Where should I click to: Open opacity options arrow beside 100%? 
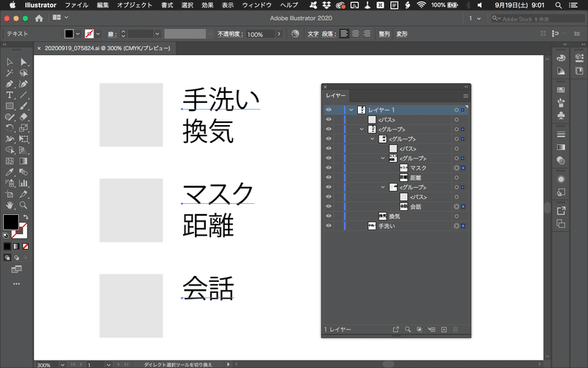coord(279,34)
